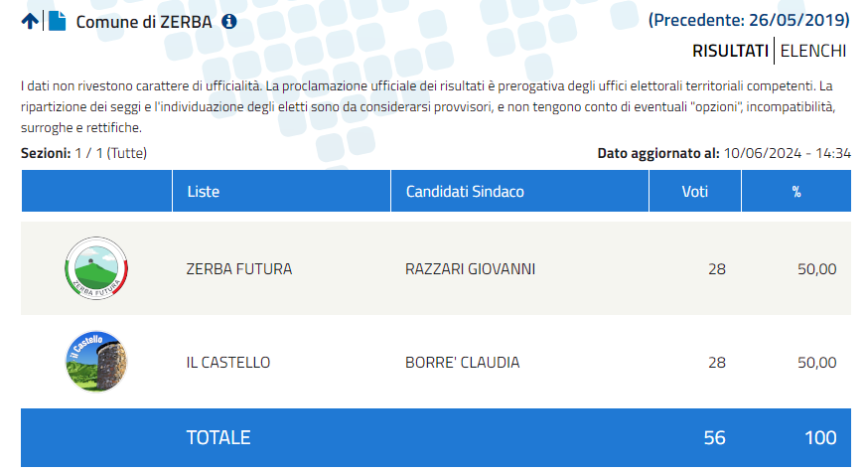Click the Sezioni 1 / 1 (Tutte) text
Screen dimensions: 868x473
pos(83,153)
